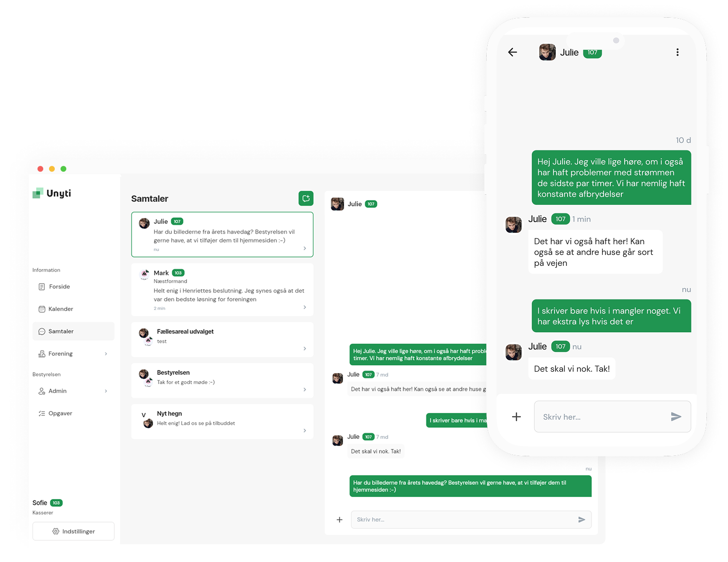Expand the Forening submenu chevron
Screen dimensions: 728x562
(x=106, y=354)
